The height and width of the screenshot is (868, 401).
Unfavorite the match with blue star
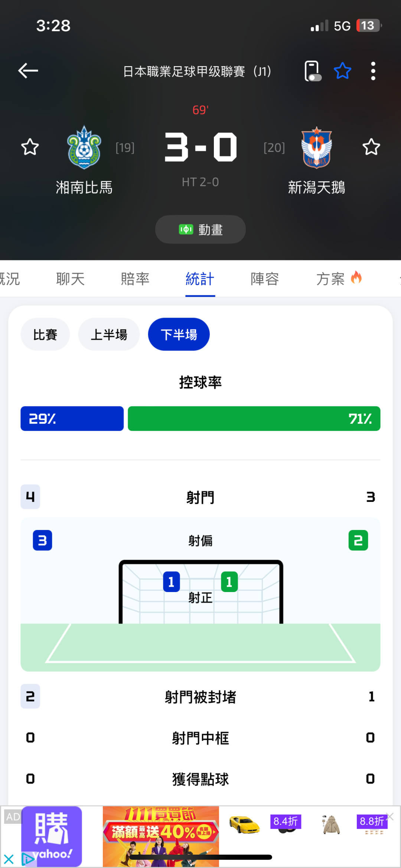point(342,71)
